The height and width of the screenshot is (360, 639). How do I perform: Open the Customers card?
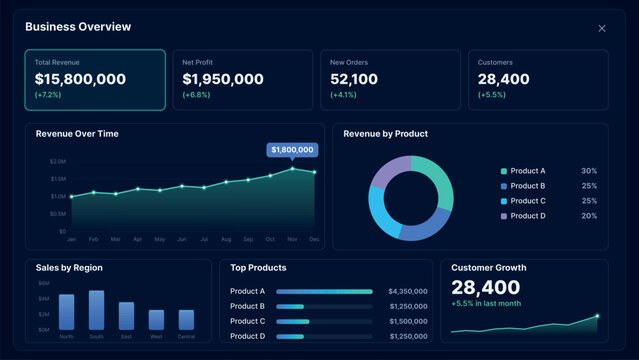click(x=538, y=80)
